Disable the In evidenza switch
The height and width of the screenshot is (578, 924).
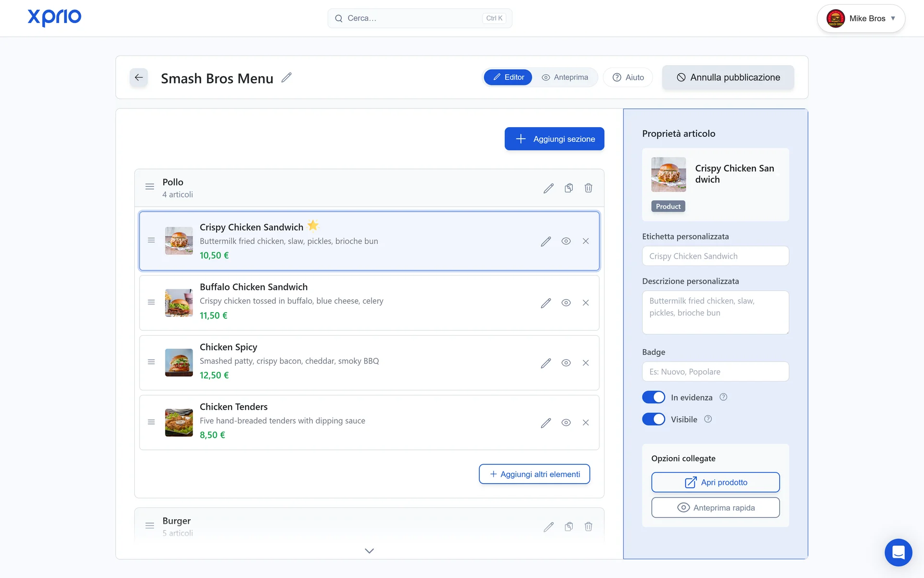pyautogui.click(x=654, y=397)
